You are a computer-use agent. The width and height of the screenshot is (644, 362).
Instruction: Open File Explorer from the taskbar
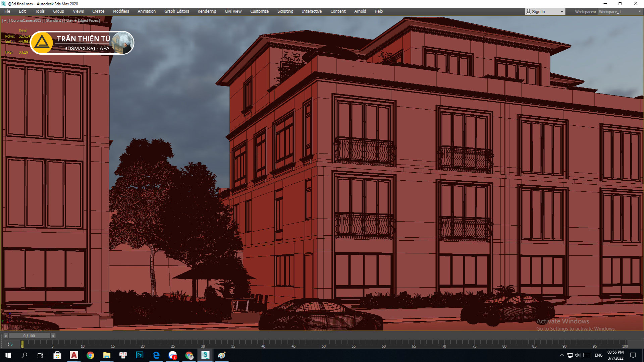(107, 355)
